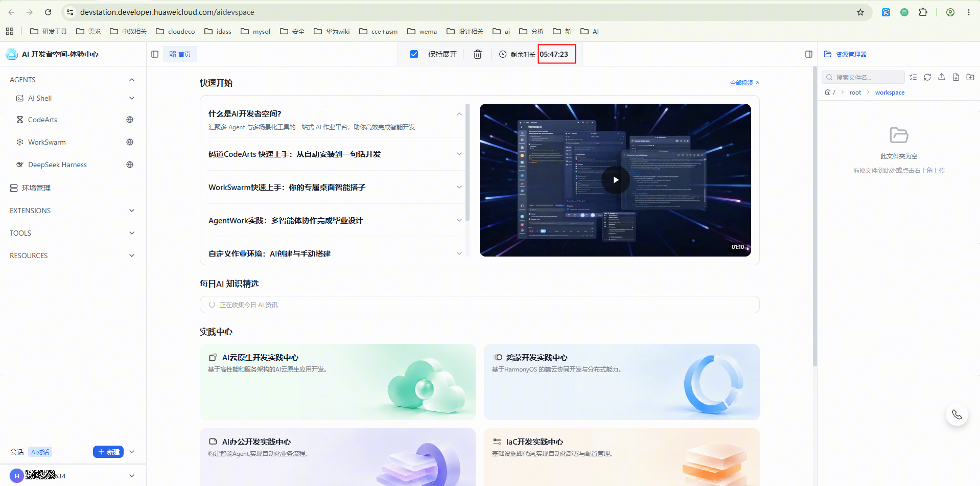980x486 pixels.
Task: Toggle the right resource panel icon
Action: 809,54
